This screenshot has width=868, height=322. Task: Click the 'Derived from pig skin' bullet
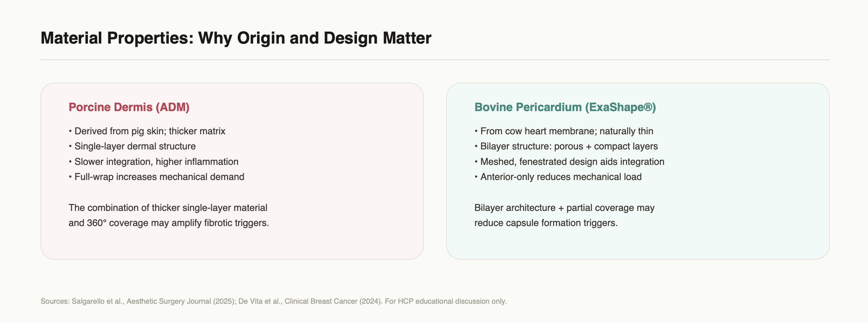tap(147, 131)
